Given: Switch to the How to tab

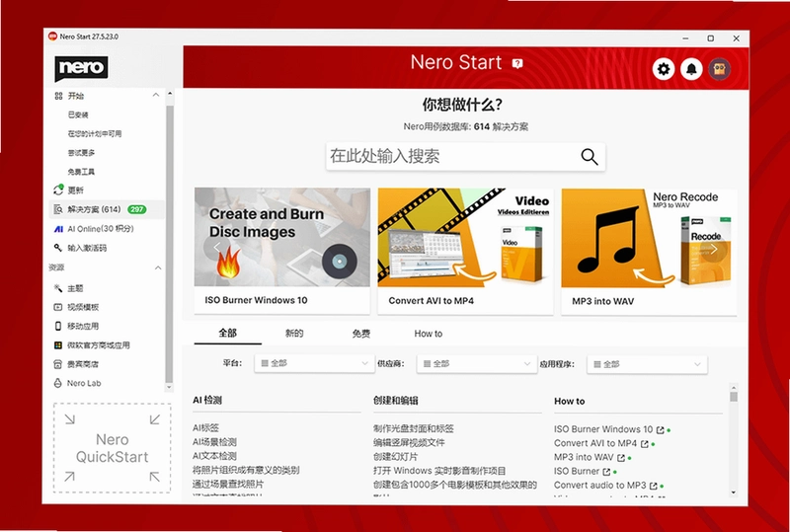Looking at the screenshot, I should tap(429, 334).
